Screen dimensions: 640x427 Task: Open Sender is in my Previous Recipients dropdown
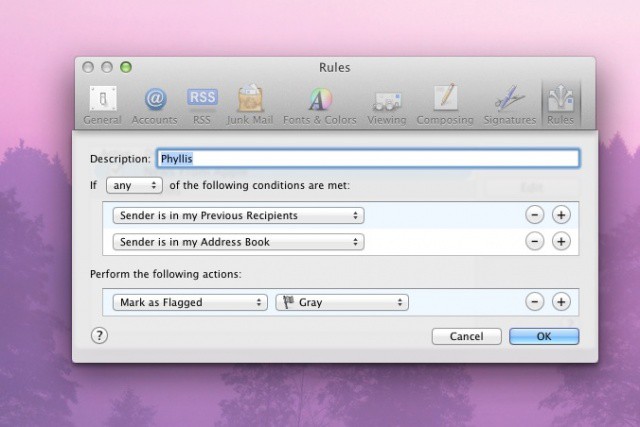click(238, 216)
